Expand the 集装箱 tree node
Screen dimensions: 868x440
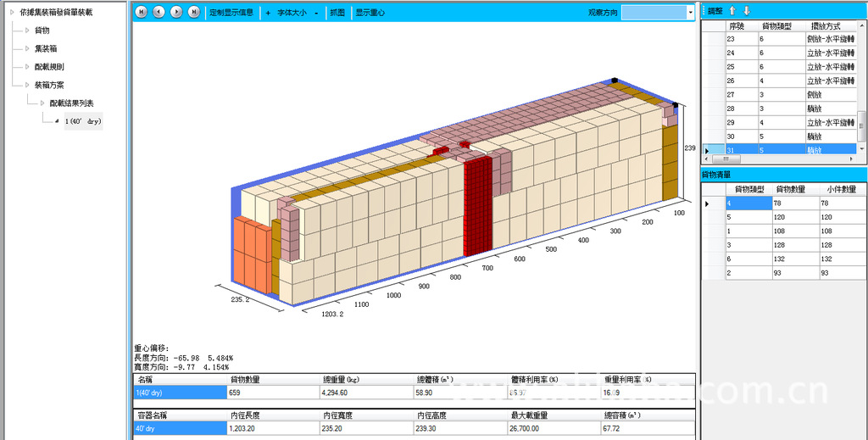pyautogui.click(x=26, y=48)
